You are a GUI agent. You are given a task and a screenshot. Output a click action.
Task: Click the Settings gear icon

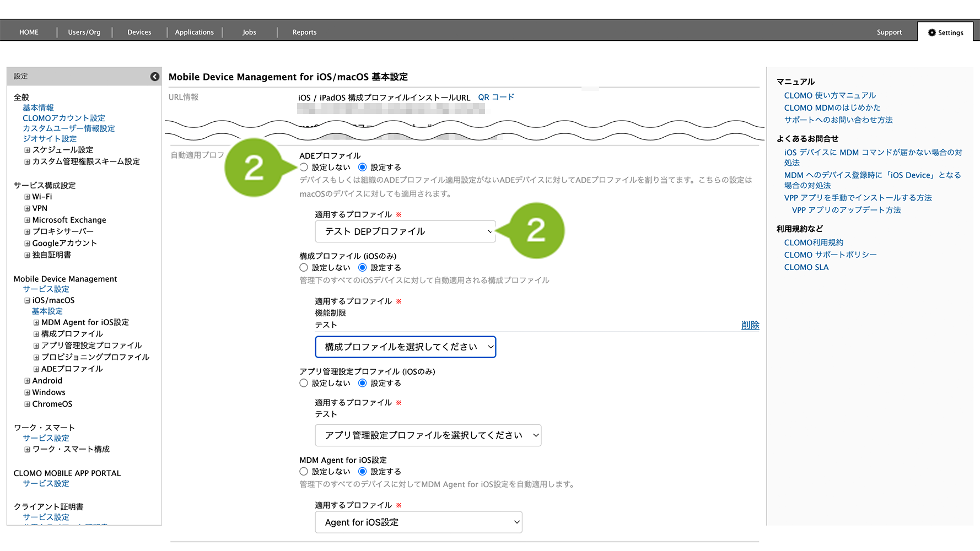932,33
